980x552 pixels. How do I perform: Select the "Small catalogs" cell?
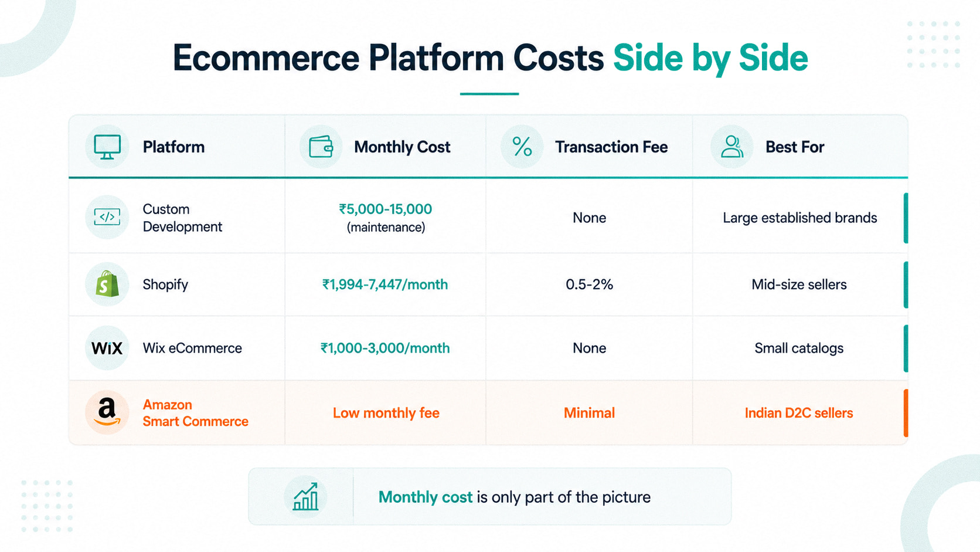point(799,348)
